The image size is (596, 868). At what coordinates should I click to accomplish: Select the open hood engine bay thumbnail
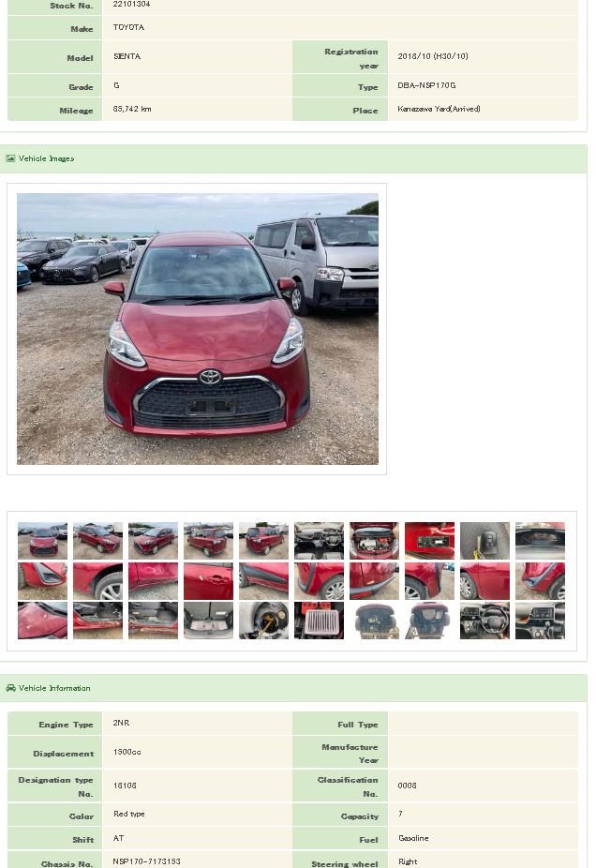click(x=374, y=540)
